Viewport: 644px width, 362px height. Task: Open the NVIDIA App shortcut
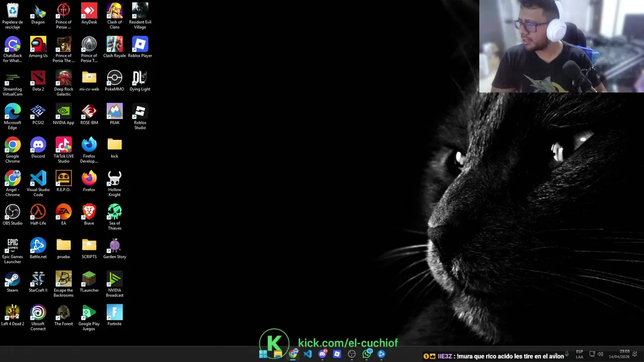[x=63, y=114]
